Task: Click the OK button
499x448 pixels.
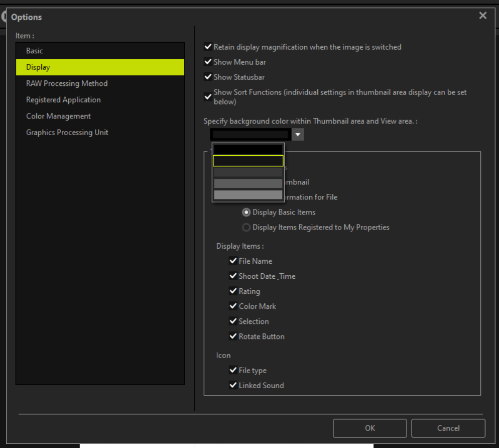Action: tap(370, 428)
